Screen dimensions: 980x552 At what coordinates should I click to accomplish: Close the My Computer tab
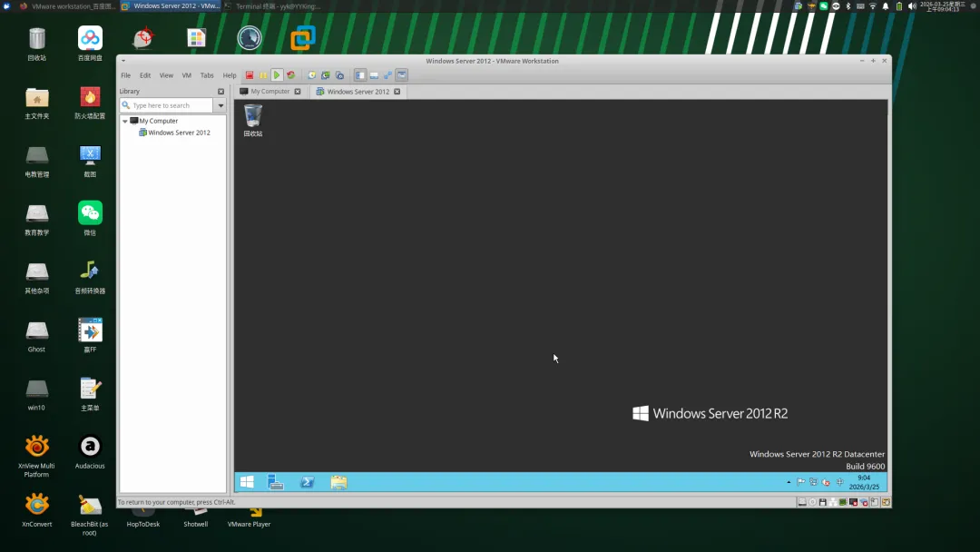pos(298,92)
